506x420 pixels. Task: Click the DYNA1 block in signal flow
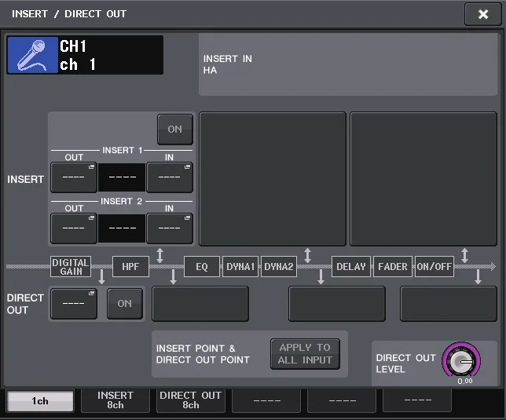(x=240, y=267)
